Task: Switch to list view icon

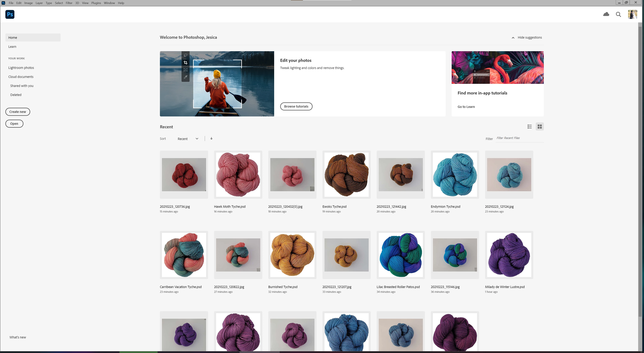Action: point(529,126)
